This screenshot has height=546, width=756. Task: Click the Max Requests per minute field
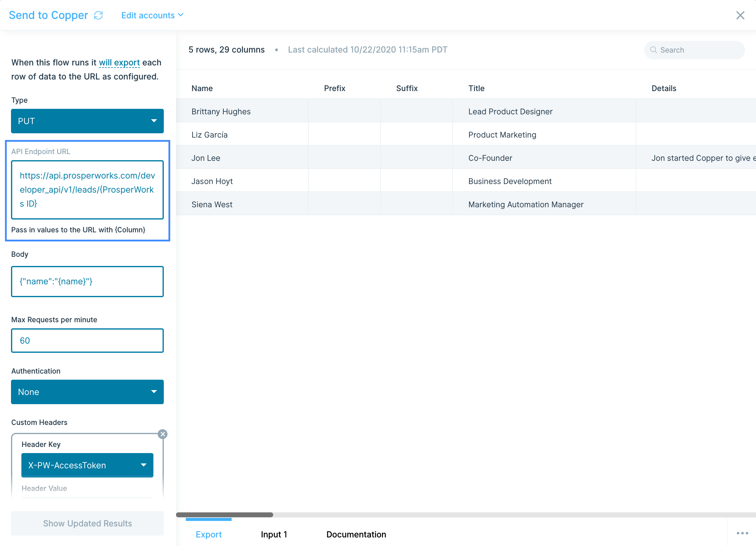pos(87,341)
